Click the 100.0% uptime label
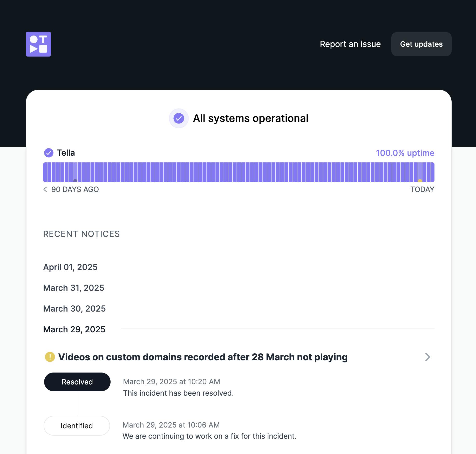Image resolution: width=476 pixels, height=454 pixels. [405, 153]
